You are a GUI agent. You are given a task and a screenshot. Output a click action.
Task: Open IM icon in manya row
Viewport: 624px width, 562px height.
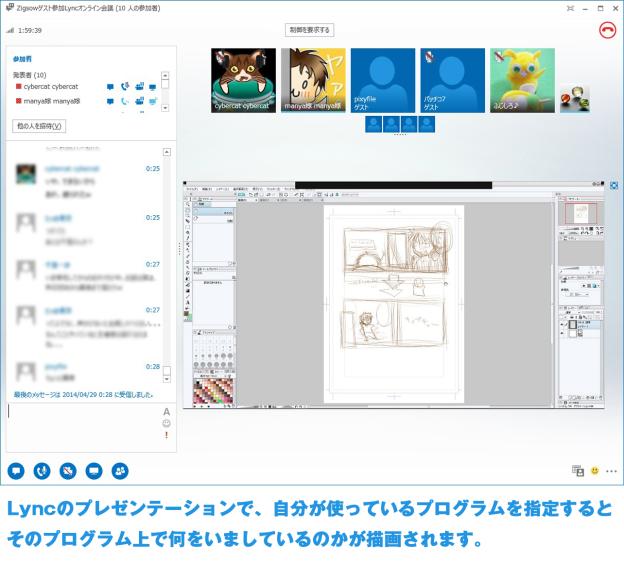[x=110, y=101]
